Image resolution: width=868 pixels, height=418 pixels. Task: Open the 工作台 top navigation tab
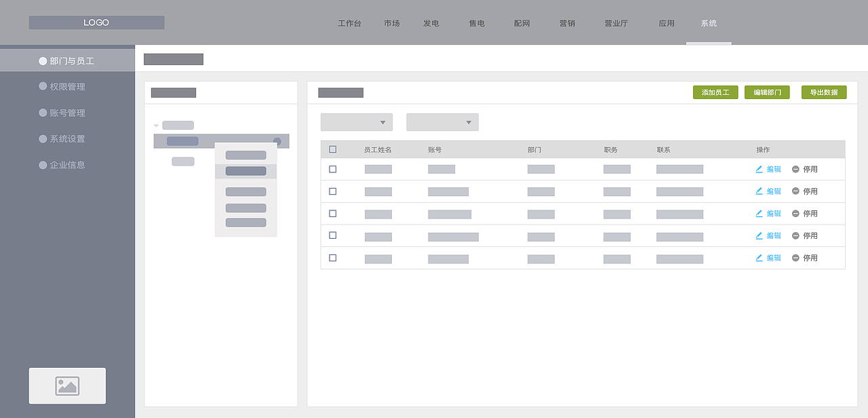(349, 23)
